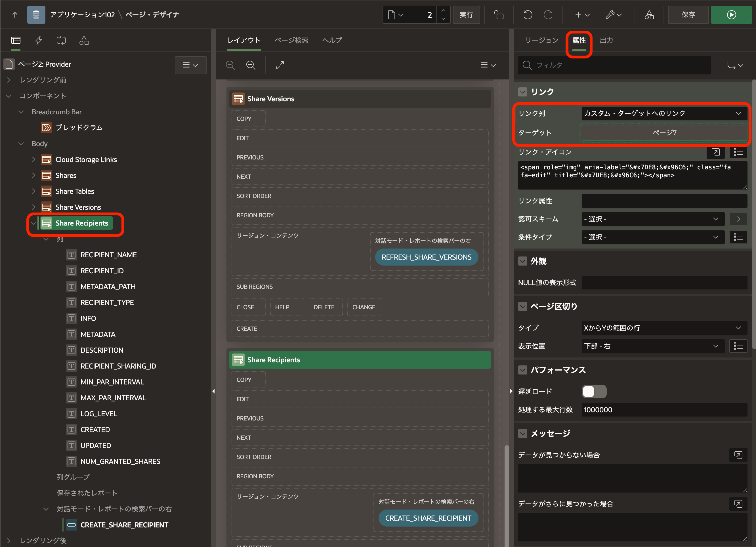Viewport: 756px width, 547px height.
Task: Click the フィルタ search field
Action: [614, 65]
